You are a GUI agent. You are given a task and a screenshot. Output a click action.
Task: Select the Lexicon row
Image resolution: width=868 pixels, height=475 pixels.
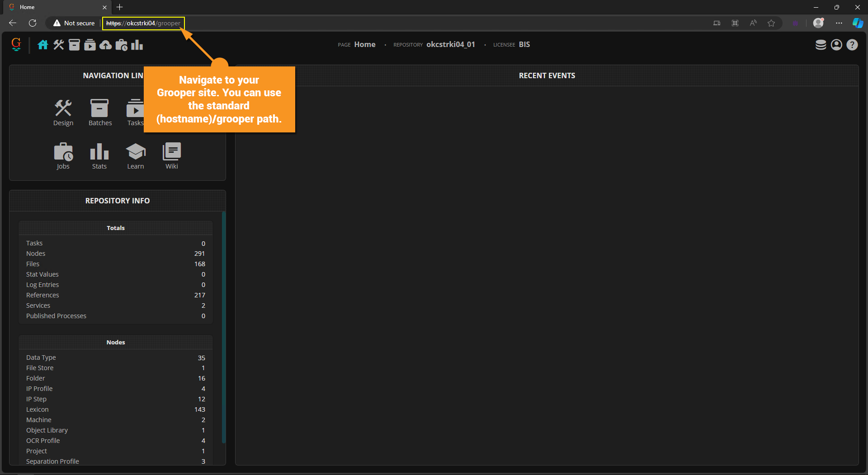116,409
